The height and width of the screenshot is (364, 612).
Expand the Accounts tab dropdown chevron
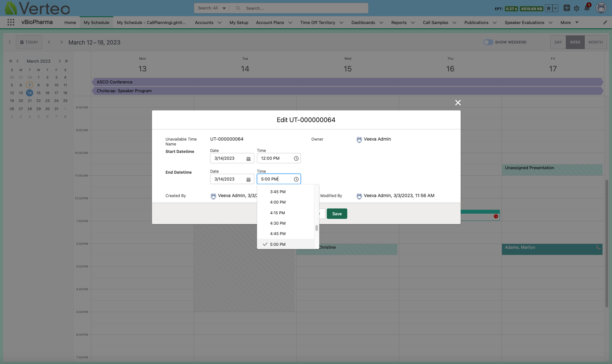(x=220, y=23)
